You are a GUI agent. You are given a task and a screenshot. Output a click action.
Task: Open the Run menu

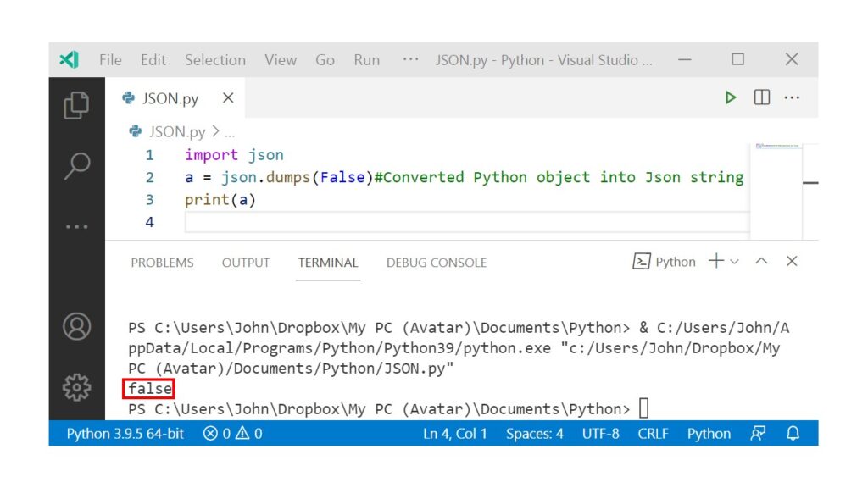click(x=366, y=60)
